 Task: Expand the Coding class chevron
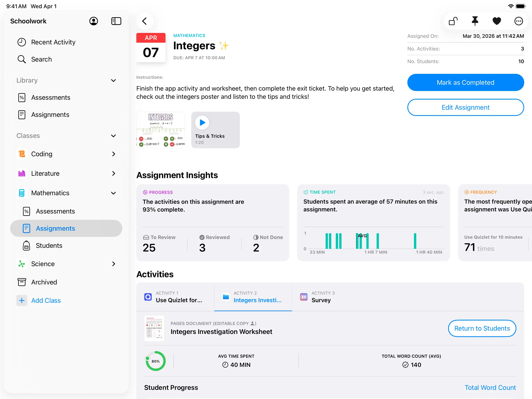click(114, 154)
